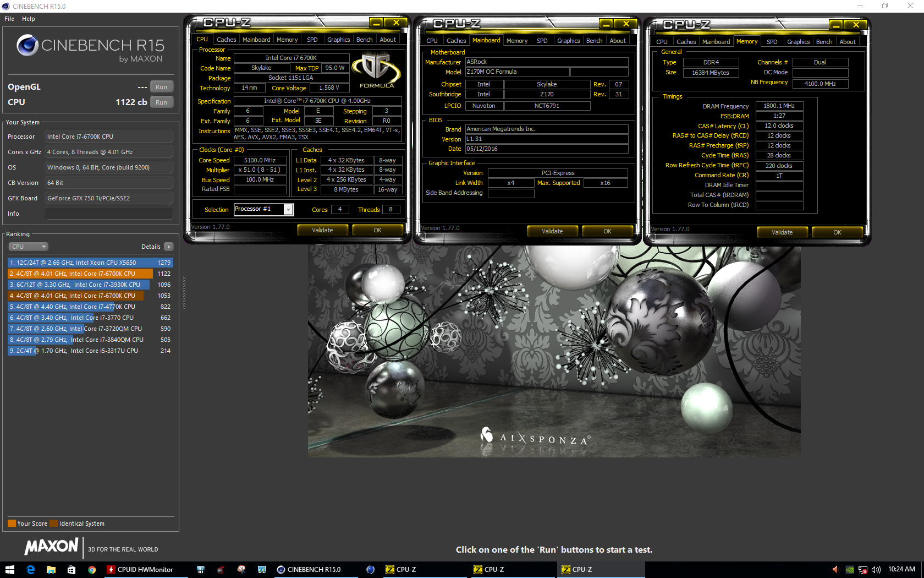Launch Microsoft Edge from the taskbar
Image resolution: width=924 pixels, height=578 pixels.
(31, 570)
